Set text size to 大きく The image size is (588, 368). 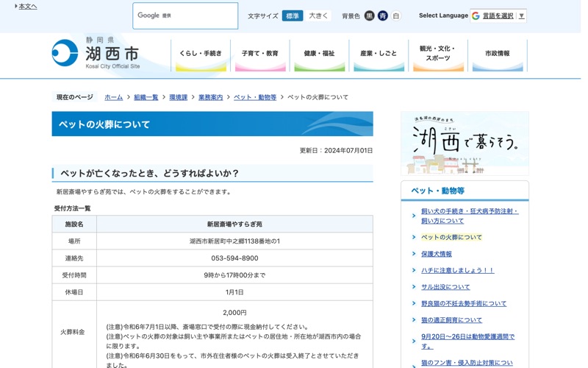[x=318, y=15]
